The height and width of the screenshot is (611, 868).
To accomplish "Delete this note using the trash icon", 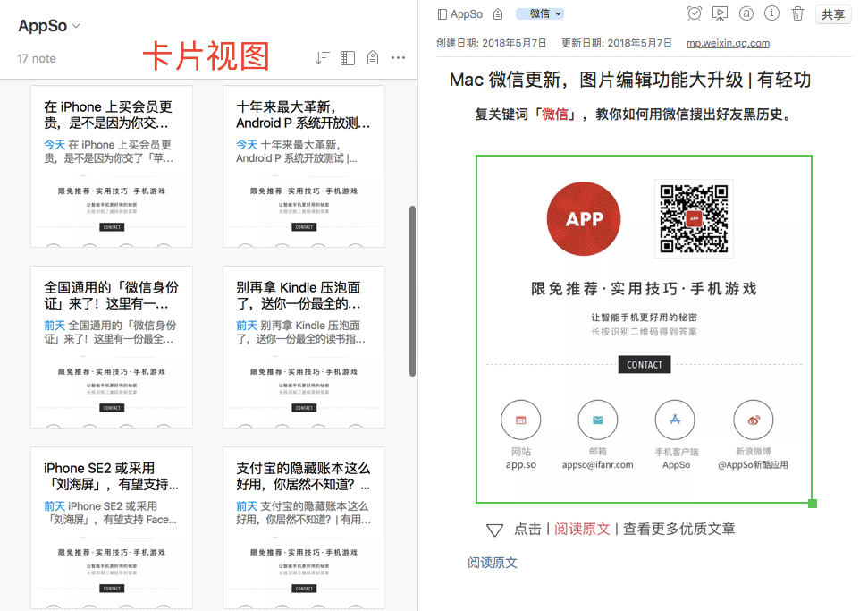I will click(797, 14).
